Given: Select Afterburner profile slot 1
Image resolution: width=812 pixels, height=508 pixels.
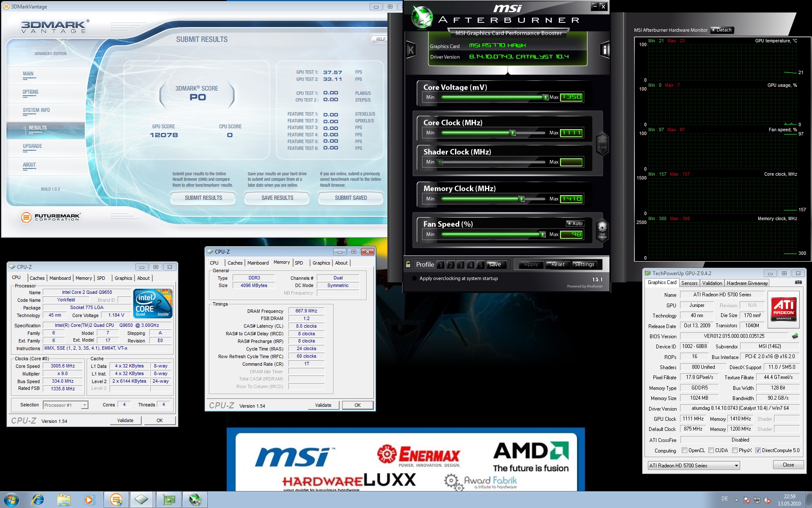Looking at the screenshot, I should (x=440, y=265).
